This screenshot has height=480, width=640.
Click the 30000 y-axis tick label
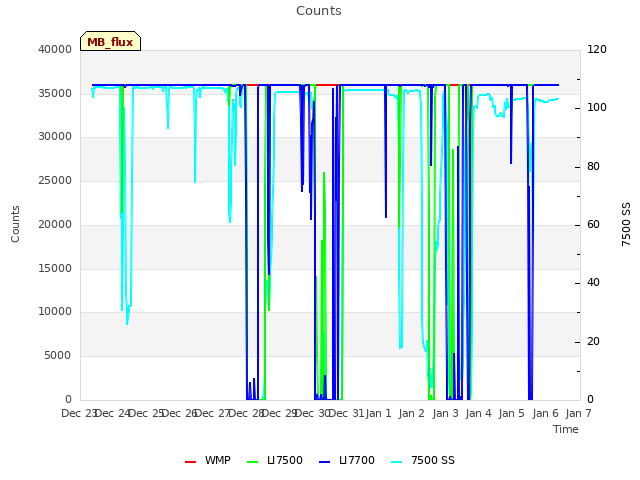pyautogui.click(x=55, y=136)
